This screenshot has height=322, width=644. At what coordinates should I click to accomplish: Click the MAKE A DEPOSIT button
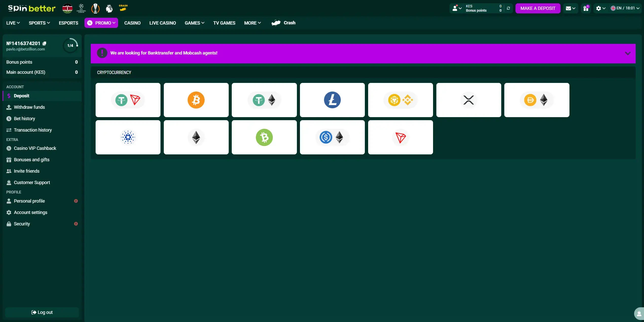[538, 8]
